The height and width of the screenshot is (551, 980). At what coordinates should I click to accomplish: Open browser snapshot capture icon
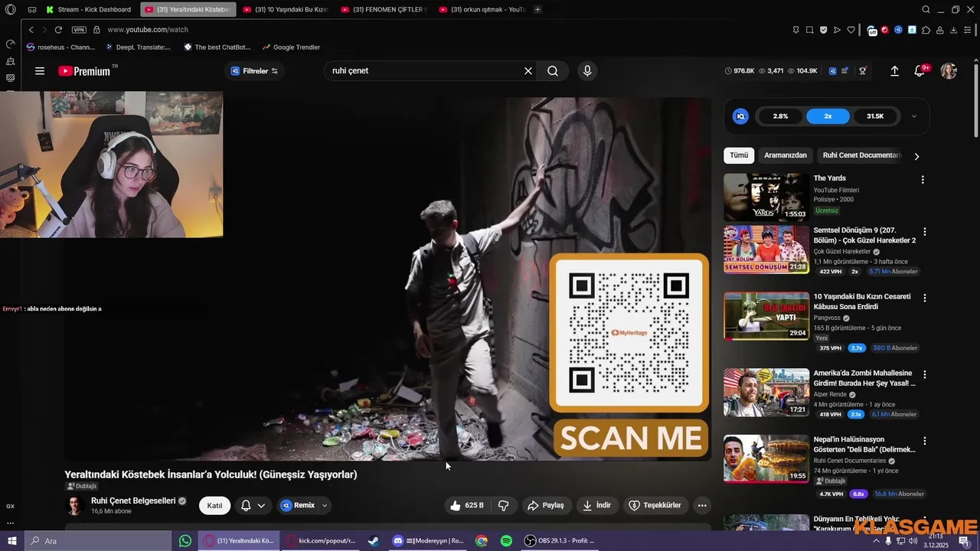tap(809, 30)
